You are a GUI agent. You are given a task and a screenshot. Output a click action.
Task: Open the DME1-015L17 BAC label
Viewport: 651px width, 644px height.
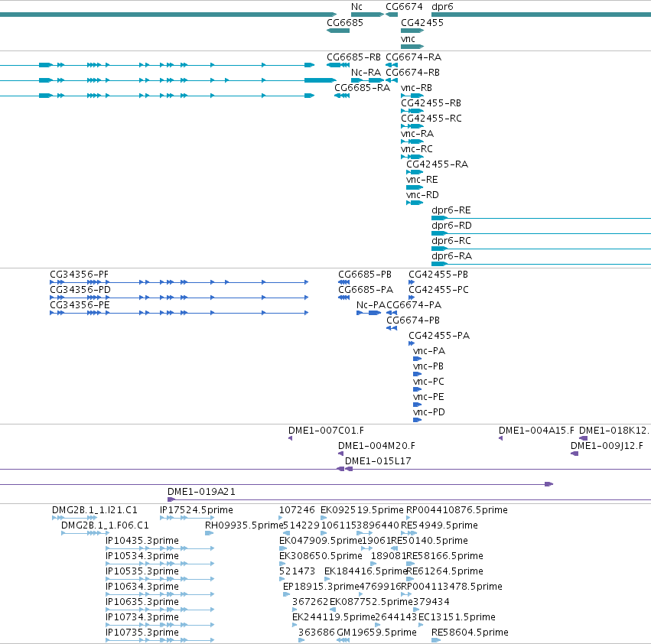378,461
